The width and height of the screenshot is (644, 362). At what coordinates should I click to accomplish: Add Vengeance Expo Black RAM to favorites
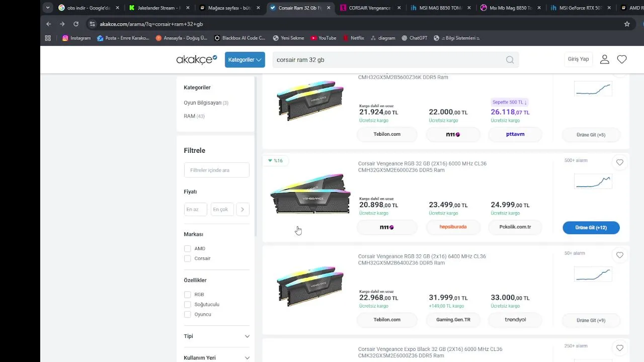click(620, 348)
